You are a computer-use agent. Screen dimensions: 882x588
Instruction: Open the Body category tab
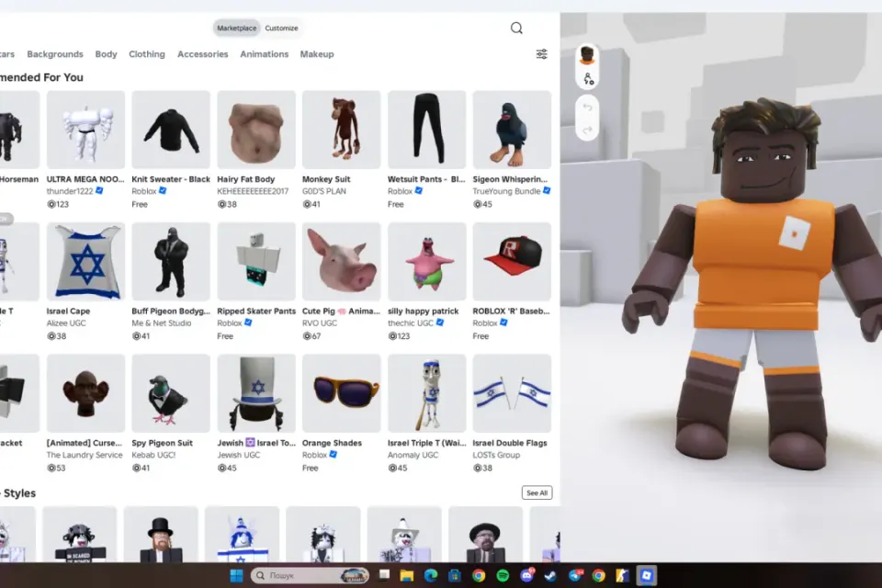tap(107, 54)
